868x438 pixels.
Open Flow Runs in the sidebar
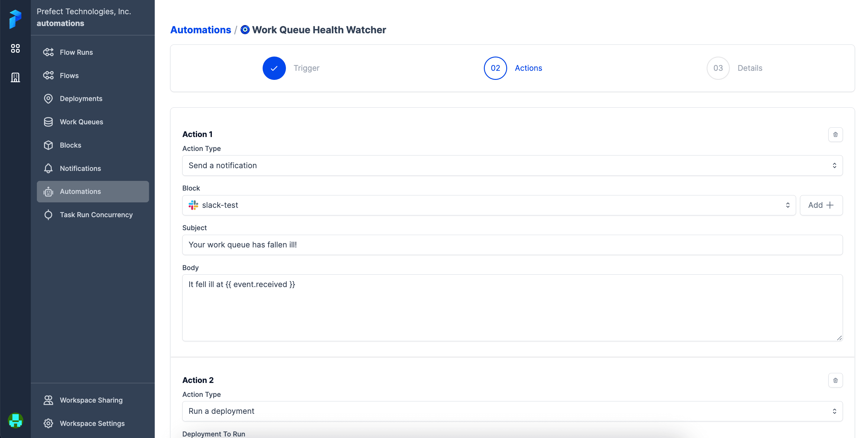(76, 52)
